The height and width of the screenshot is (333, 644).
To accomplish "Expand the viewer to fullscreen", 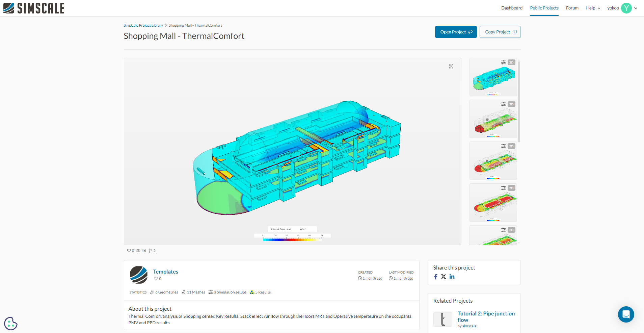I will [x=451, y=66].
